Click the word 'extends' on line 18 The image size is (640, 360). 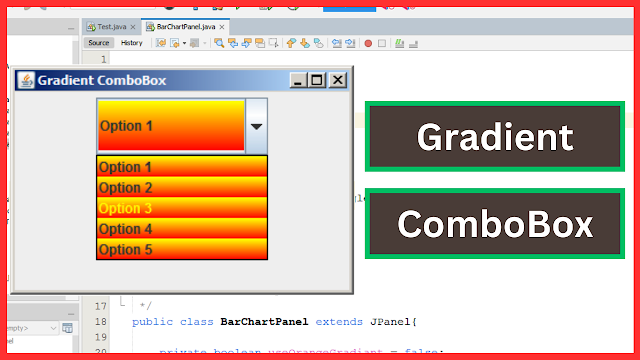tap(339, 322)
